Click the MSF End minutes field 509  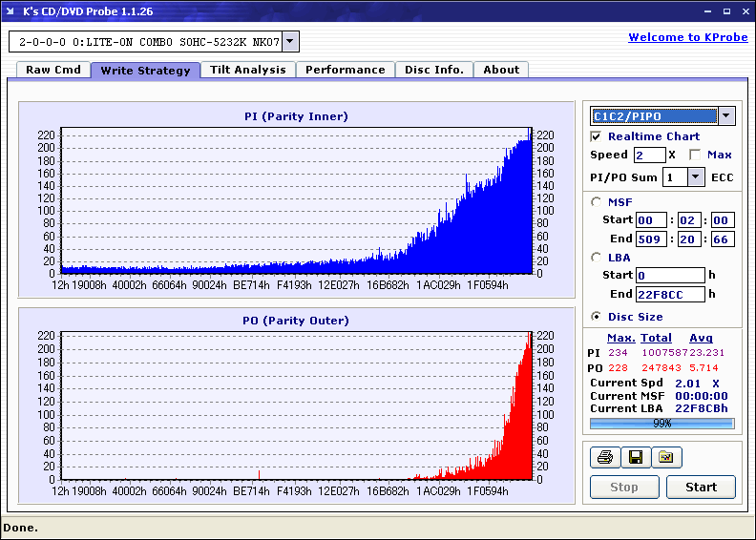click(x=651, y=239)
